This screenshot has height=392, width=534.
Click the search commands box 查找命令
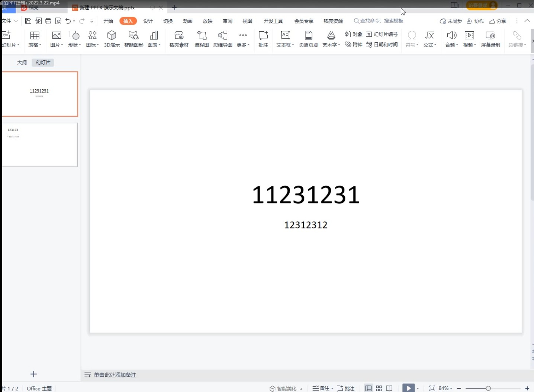pos(379,21)
